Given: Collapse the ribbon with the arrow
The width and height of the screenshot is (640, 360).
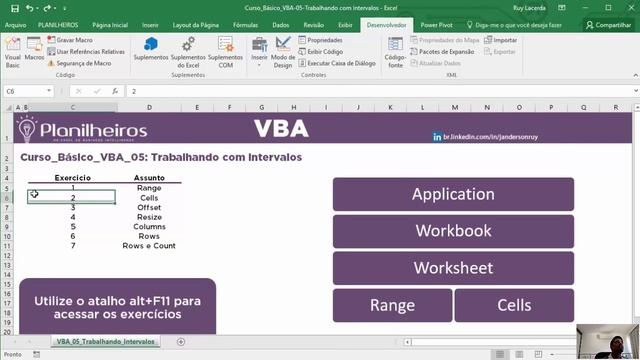Looking at the screenshot, I should coord(636,75).
